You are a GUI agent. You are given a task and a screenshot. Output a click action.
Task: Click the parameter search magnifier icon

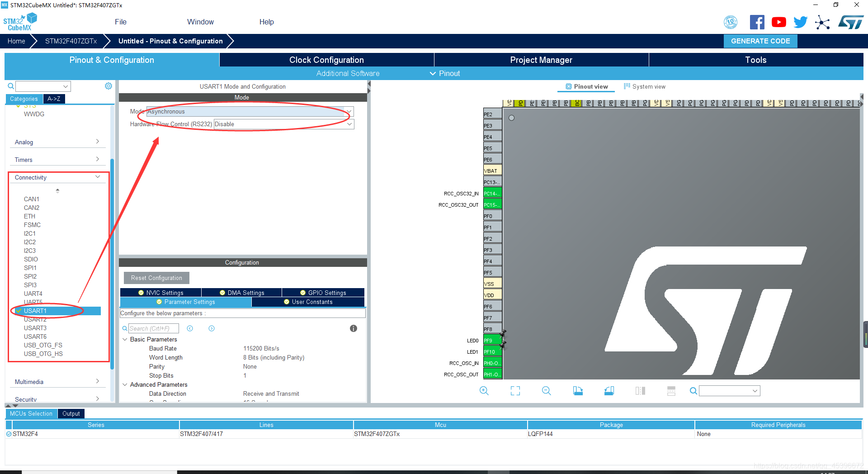point(125,328)
